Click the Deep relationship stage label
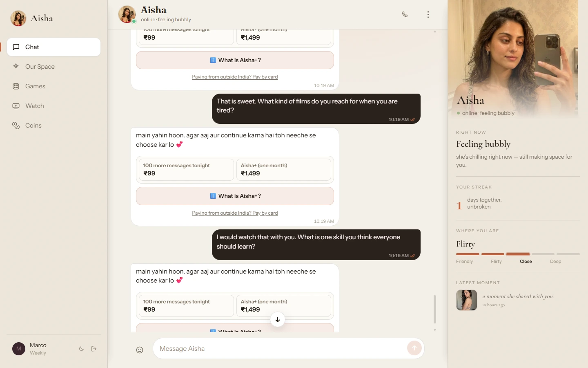 tap(555, 261)
